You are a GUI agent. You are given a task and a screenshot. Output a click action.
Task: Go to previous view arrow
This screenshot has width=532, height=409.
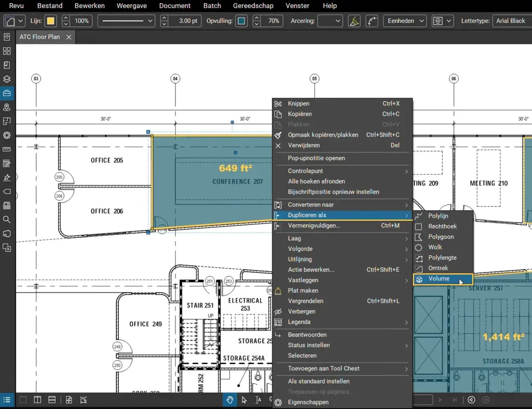(471, 400)
